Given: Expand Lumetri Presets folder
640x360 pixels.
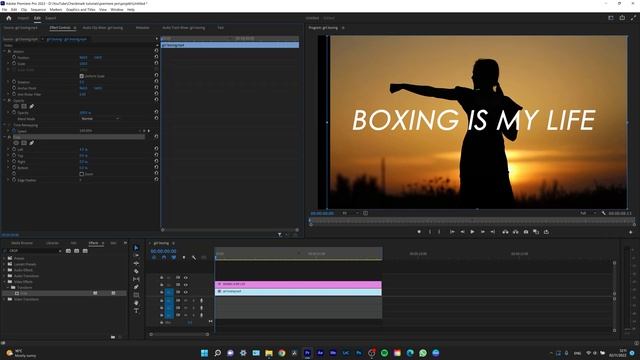Looking at the screenshot, I should 4,264.
